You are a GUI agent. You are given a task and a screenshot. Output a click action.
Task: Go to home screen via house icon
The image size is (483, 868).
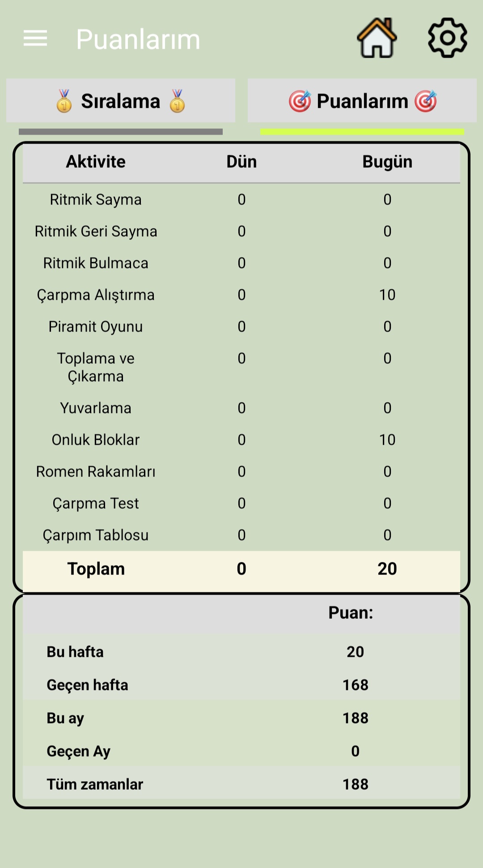377,38
